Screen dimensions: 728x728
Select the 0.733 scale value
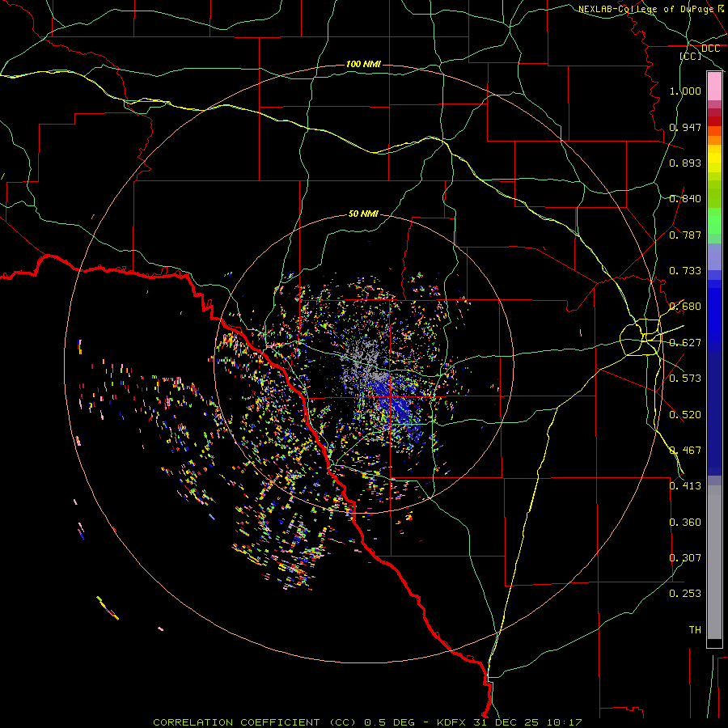click(685, 271)
